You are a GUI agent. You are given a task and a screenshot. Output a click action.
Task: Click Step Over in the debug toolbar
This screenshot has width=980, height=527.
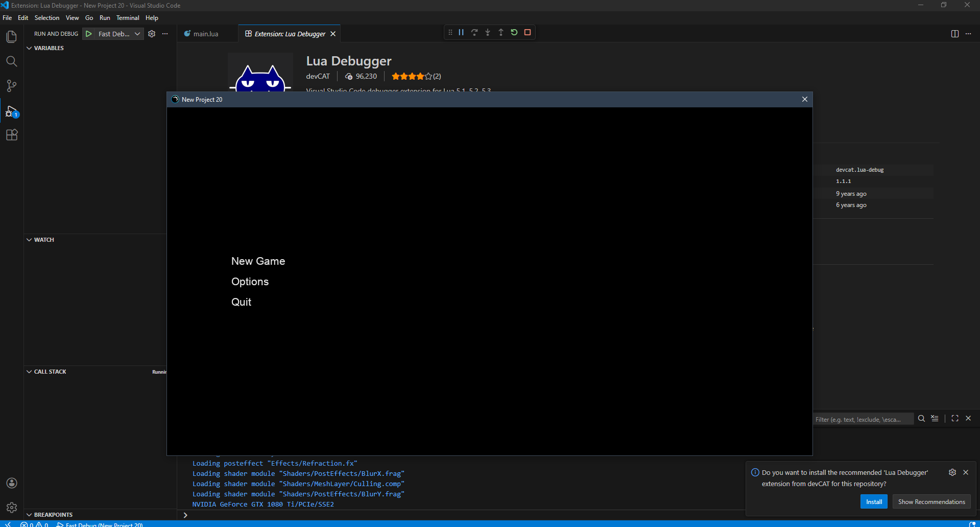coord(474,32)
